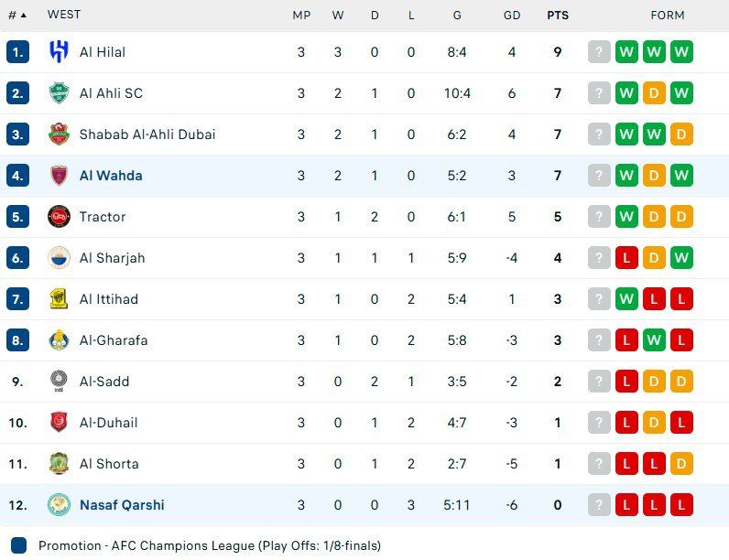This screenshot has width=729, height=560.
Task: Open the Nasaf Qarshi team link
Action: point(122,505)
